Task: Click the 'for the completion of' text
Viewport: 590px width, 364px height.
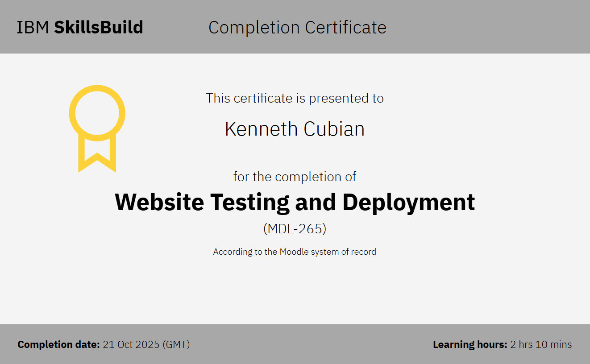Action: point(295,177)
